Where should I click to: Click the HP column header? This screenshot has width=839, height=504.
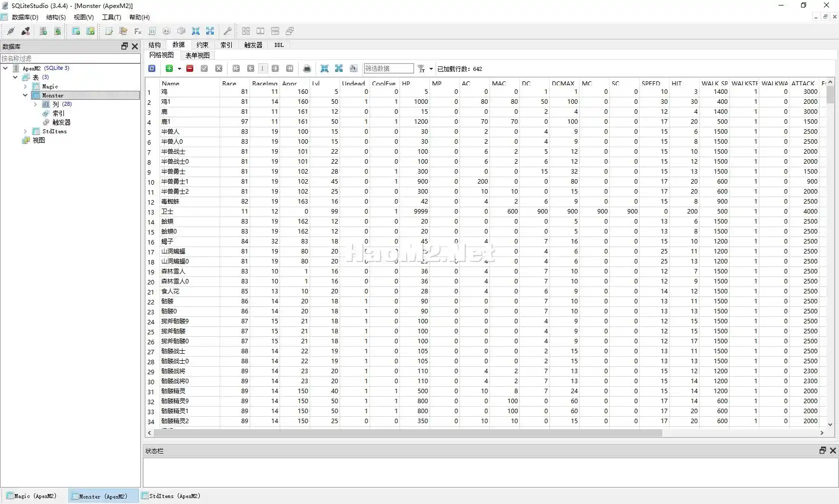tap(415, 83)
